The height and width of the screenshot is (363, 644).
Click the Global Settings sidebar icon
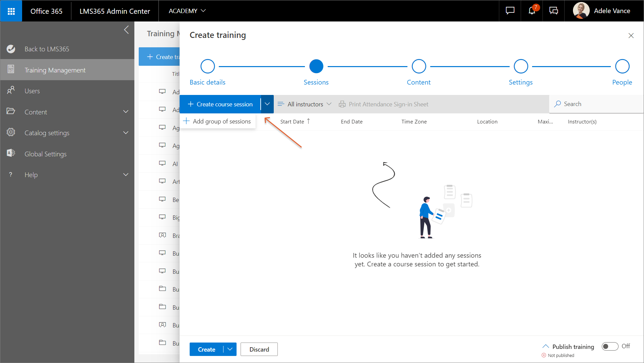pos(11,153)
